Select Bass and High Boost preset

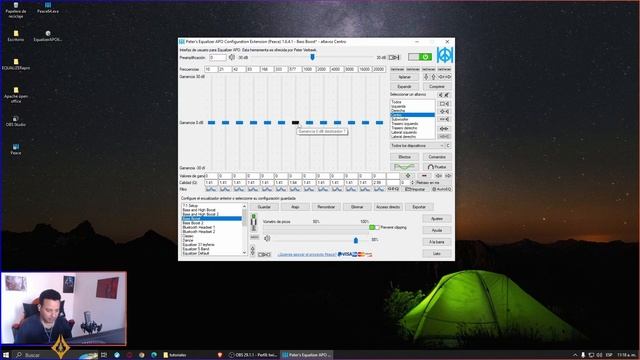pos(212,210)
